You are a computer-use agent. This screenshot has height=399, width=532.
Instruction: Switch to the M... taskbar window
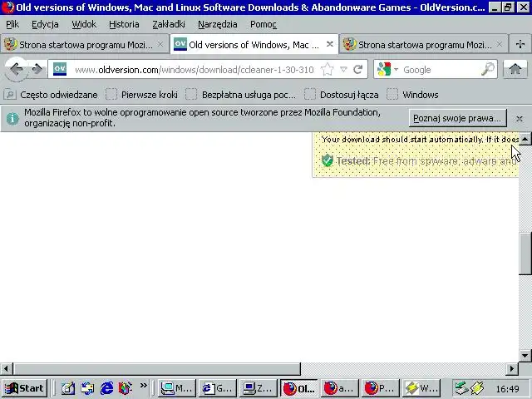coord(176,388)
